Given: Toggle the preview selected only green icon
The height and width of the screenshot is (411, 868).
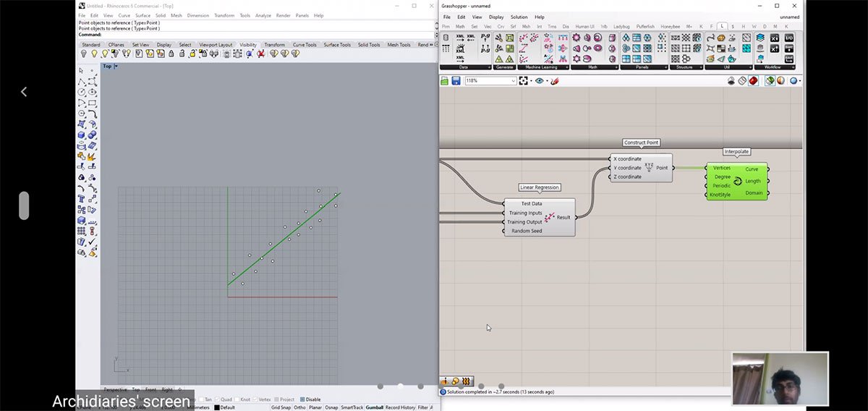Looking at the screenshot, I should tap(770, 81).
